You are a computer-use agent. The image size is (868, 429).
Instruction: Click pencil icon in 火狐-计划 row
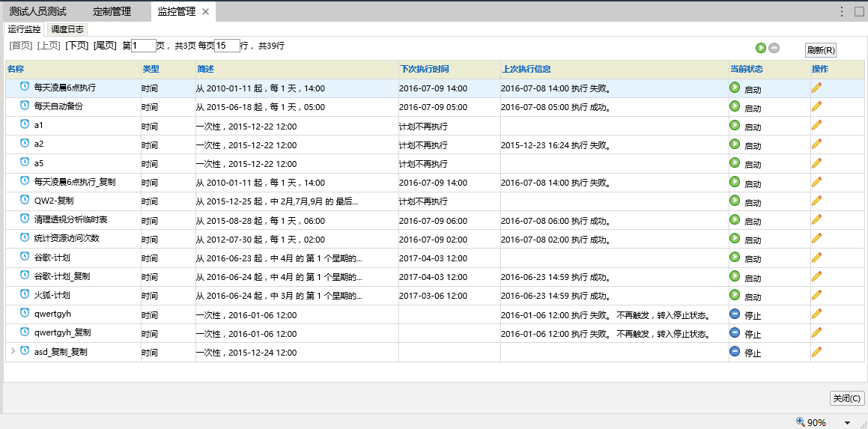tap(816, 294)
